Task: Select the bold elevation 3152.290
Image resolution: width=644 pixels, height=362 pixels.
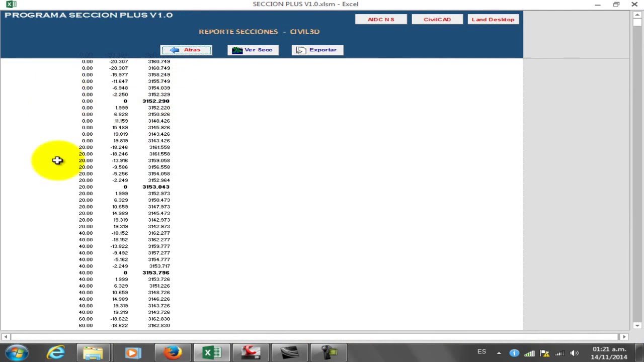Action: click(155, 101)
